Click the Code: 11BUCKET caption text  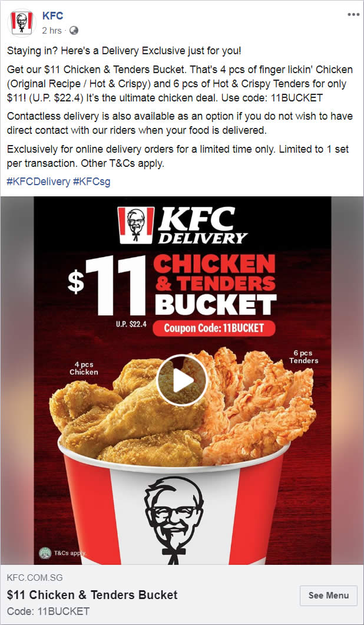(x=48, y=611)
